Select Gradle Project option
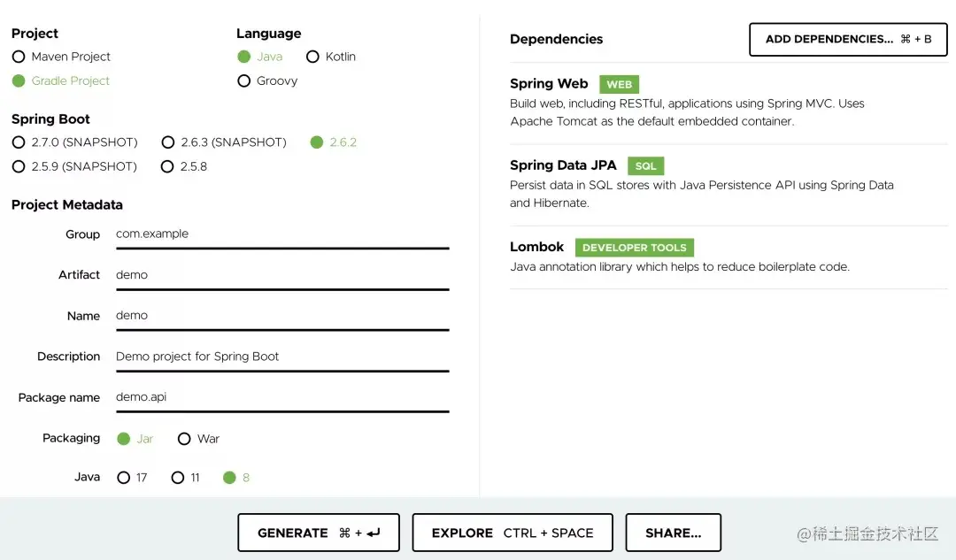This screenshot has width=956, height=560. [19, 81]
